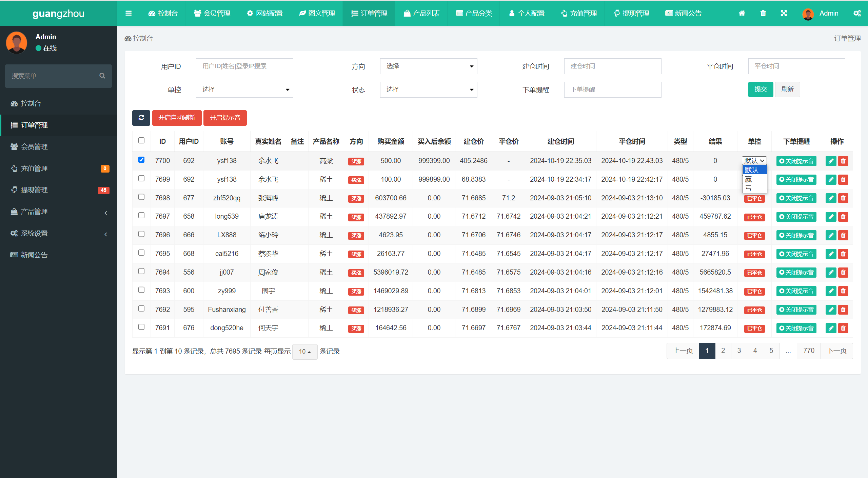
Task: Click 开启提示音 button
Action: click(x=225, y=118)
